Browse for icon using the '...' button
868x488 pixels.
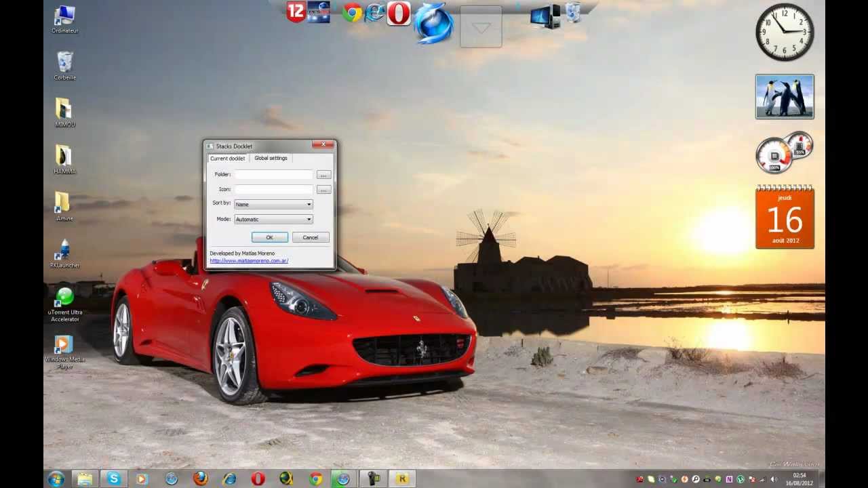[323, 190]
